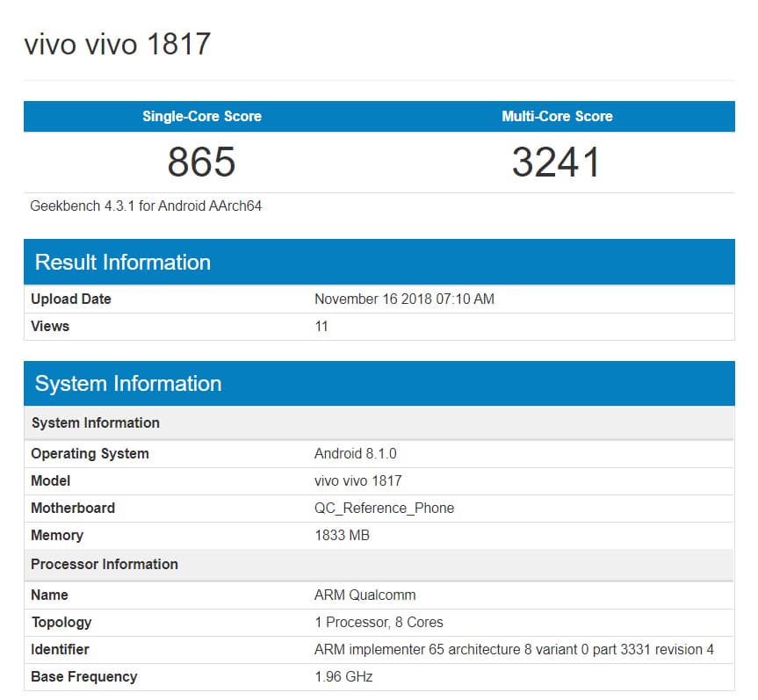Click the multi-core score value 3241
The image size is (758, 700).
[x=556, y=162]
